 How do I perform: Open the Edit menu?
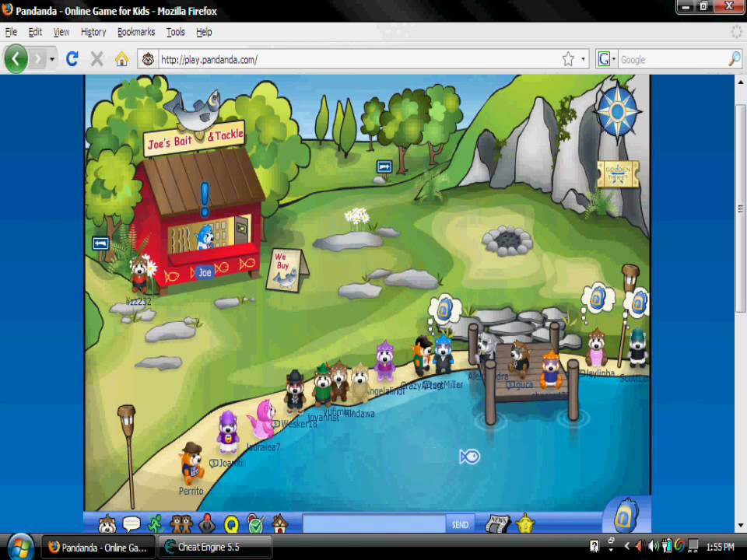pyautogui.click(x=35, y=32)
